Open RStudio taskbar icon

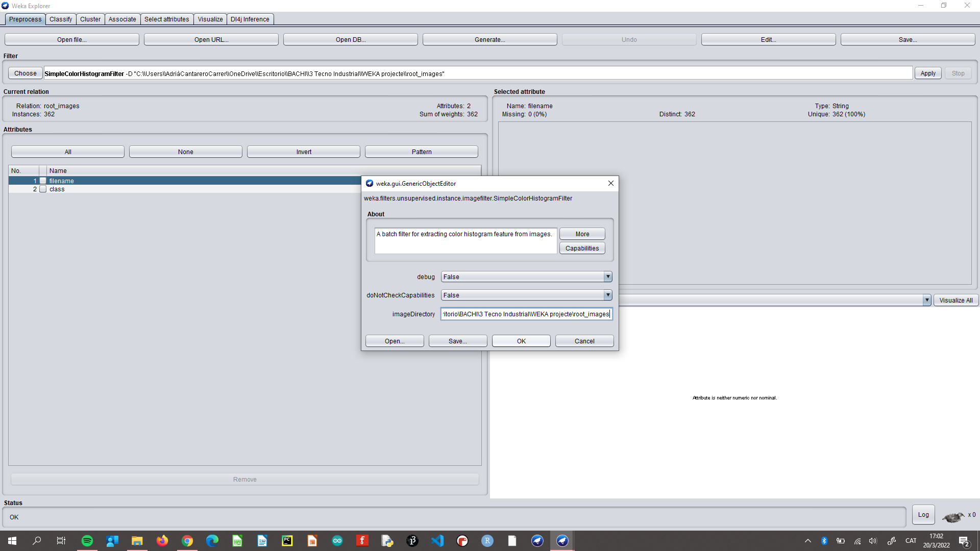(x=487, y=541)
